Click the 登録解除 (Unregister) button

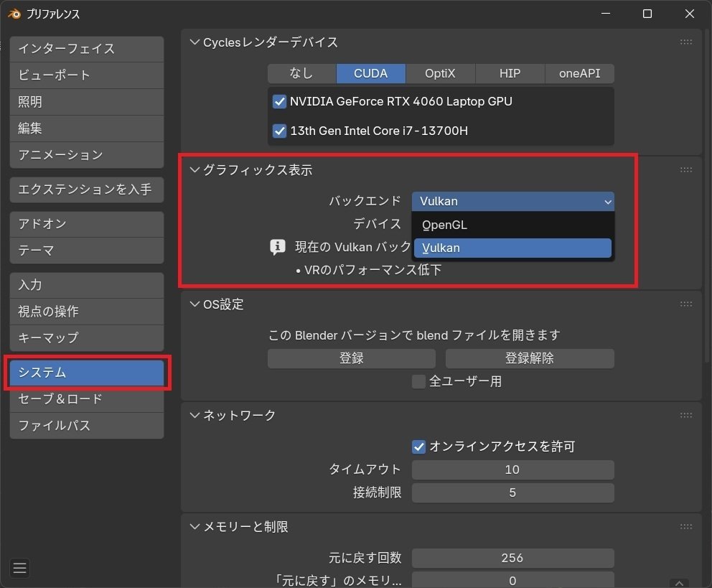529,358
